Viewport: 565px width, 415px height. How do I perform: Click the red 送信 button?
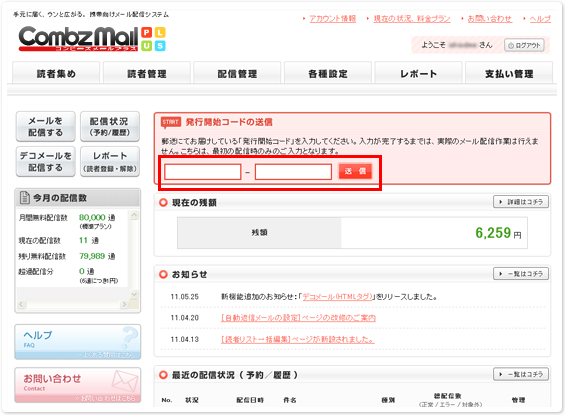[355, 171]
